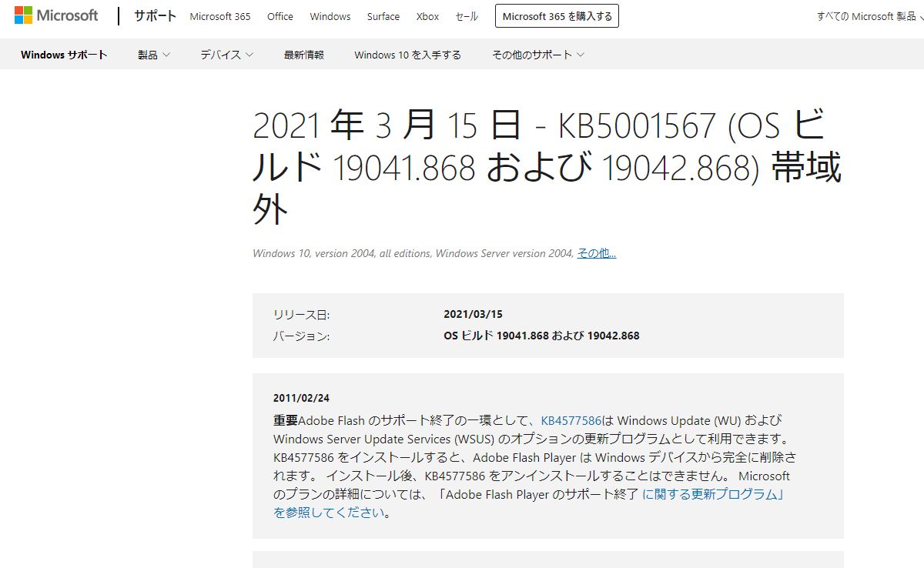Open に関する更新プログラム」を参照してください link
Viewport: 924px width, 568px height.
coord(529,503)
